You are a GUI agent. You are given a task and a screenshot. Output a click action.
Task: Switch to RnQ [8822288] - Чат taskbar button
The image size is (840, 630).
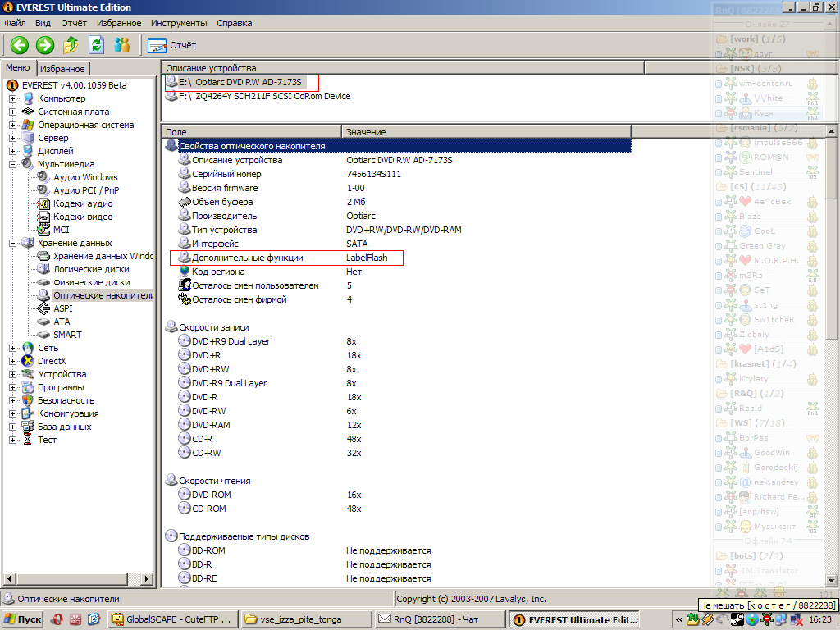440,619
